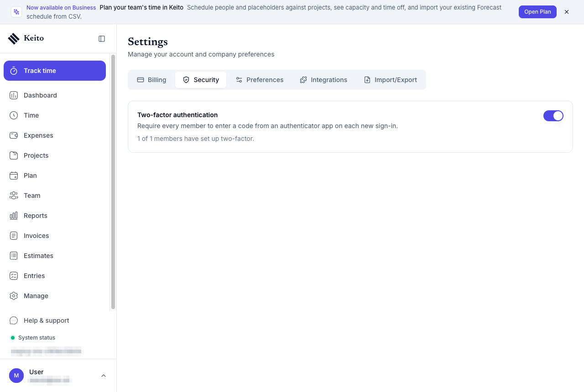Click the Help & support chat icon
This screenshot has width=584, height=392.
pos(14,320)
